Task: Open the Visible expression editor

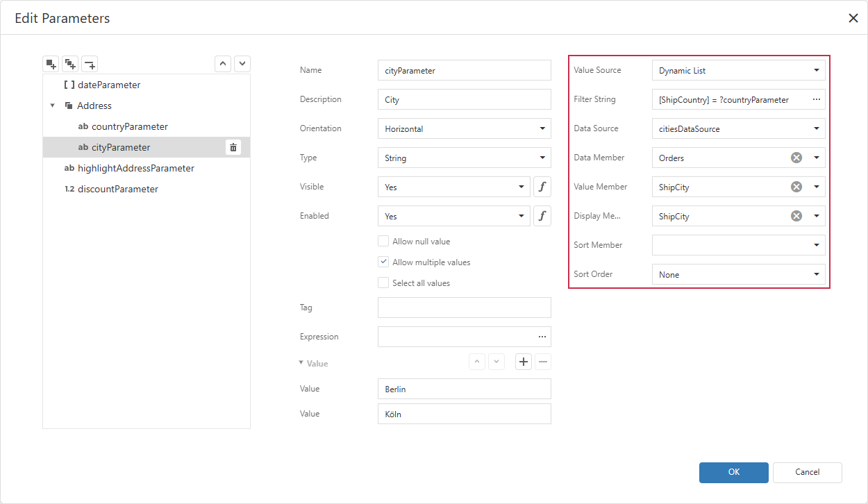Action: tap(542, 187)
